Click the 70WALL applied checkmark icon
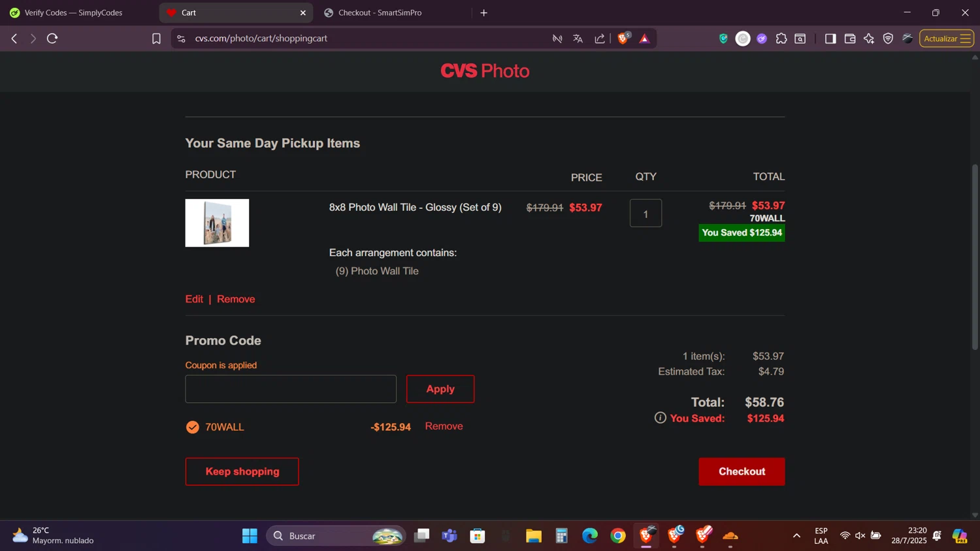Screen dimensions: 980x551 (x=193, y=427)
